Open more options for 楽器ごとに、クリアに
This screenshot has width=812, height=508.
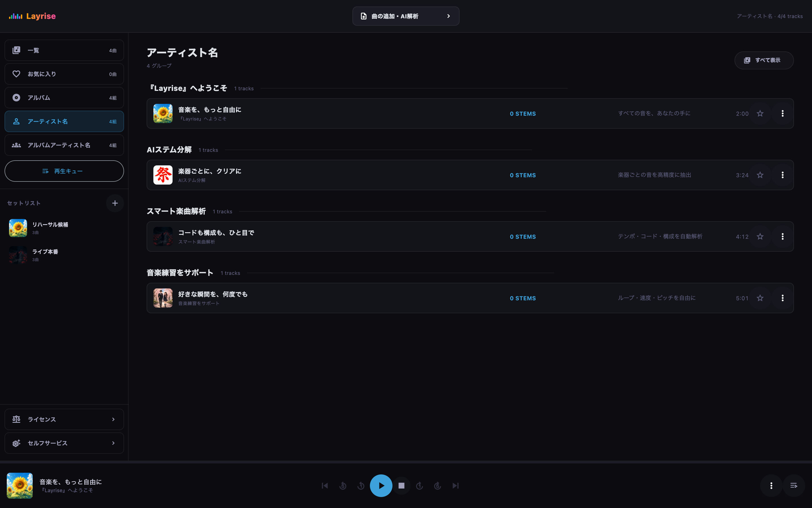tap(782, 175)
